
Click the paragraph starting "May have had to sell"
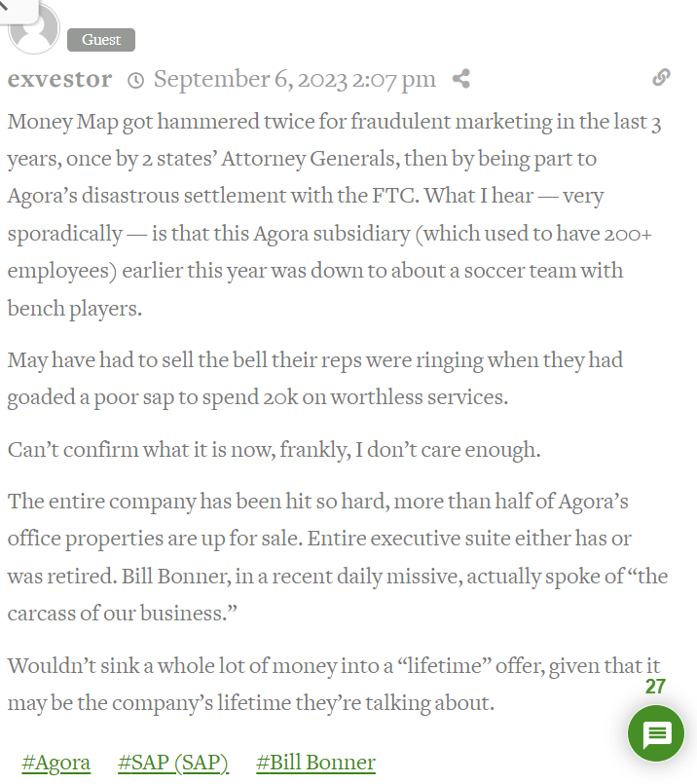point(312,379)
